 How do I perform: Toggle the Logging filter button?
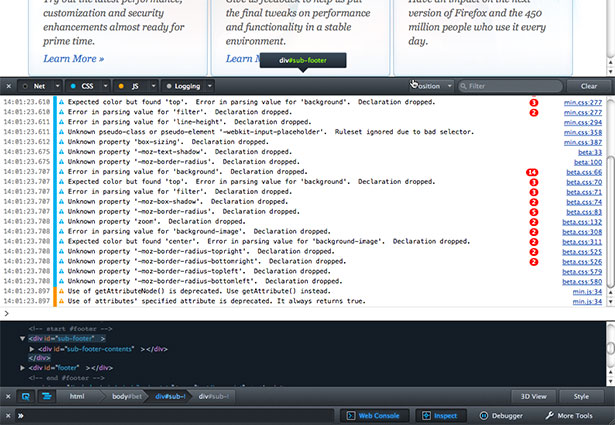click(183, 86)
